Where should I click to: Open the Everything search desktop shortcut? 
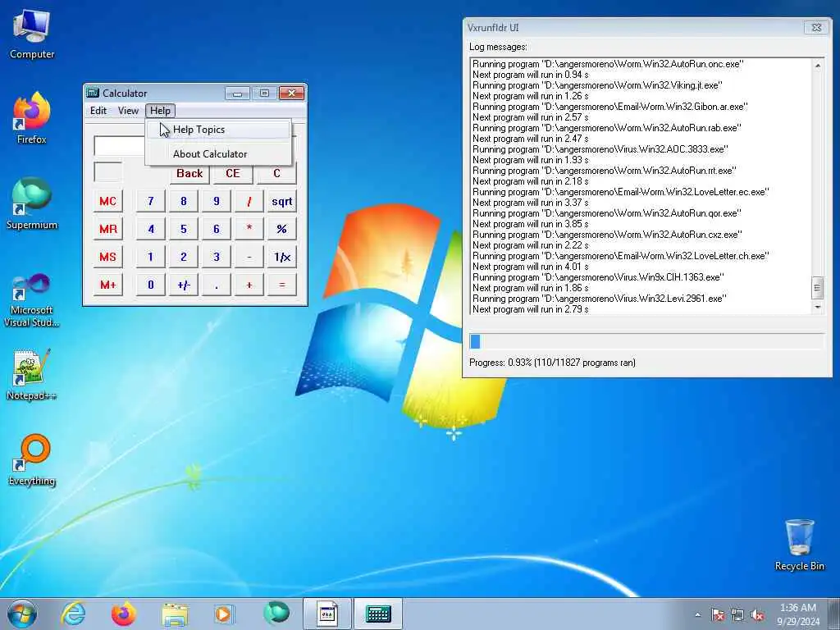coord(32,459)
